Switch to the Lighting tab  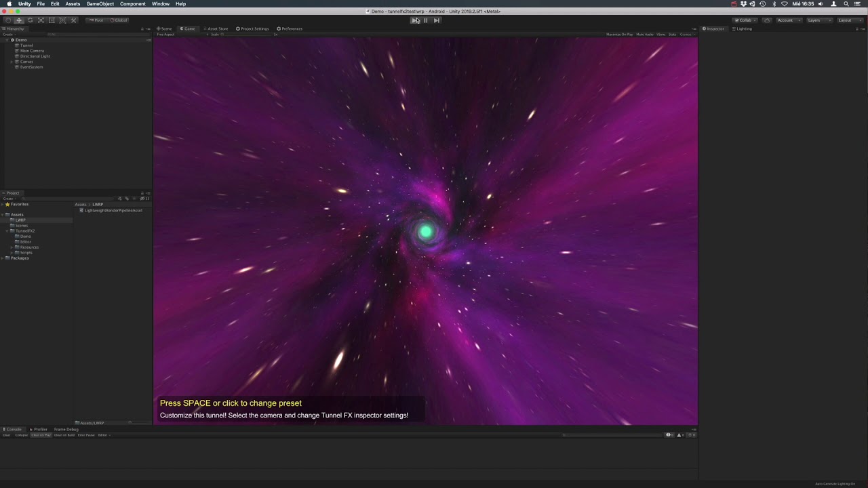743,28
